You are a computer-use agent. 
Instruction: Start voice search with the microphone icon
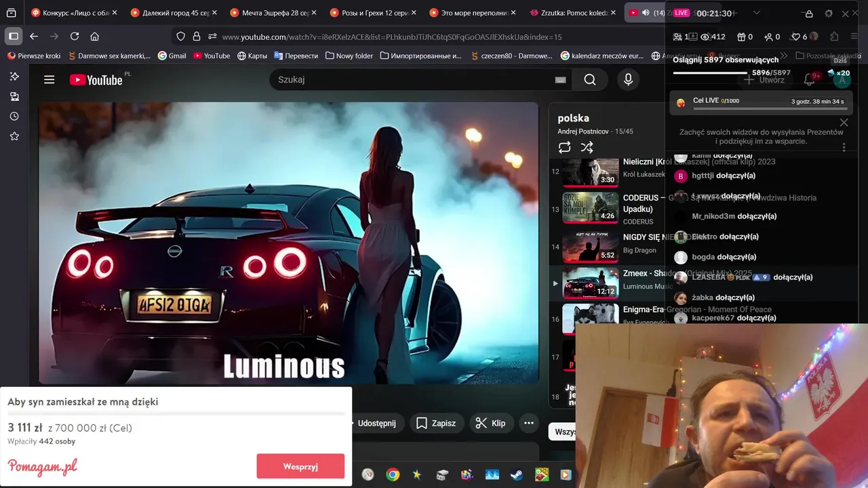click(x=628, y=80)
